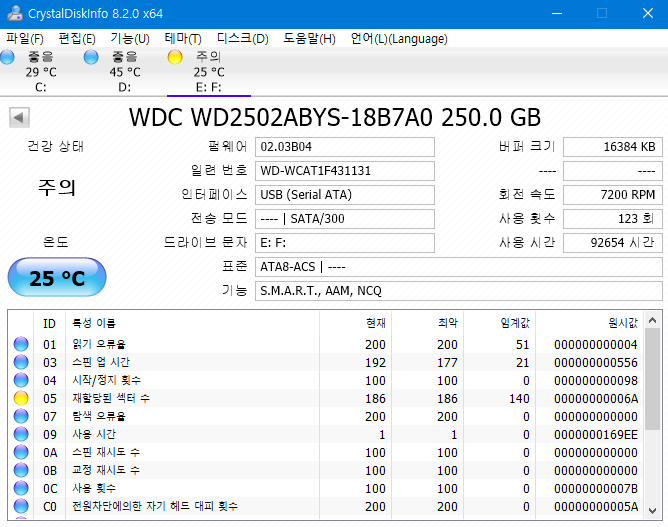Click status orb for attribute 01 읽기 오류율

pos(21,344)
